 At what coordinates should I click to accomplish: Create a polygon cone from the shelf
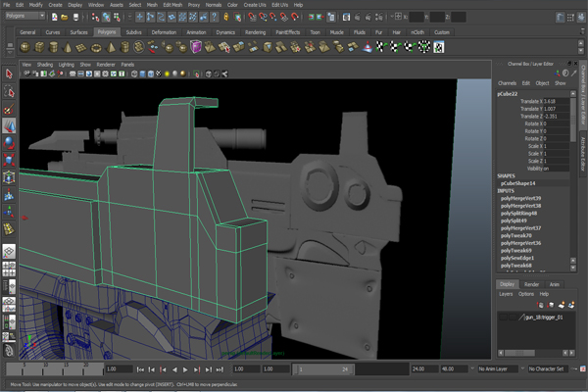(68, 47)
